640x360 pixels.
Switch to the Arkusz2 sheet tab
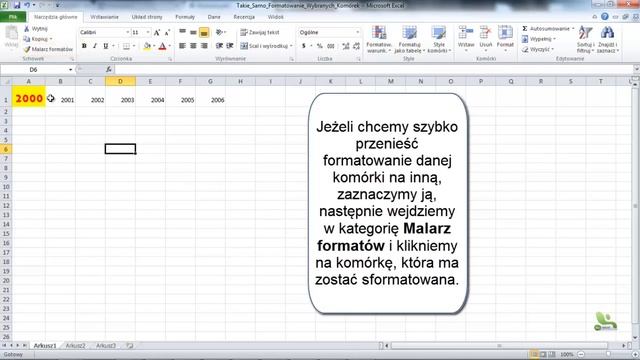pos(76,345)
